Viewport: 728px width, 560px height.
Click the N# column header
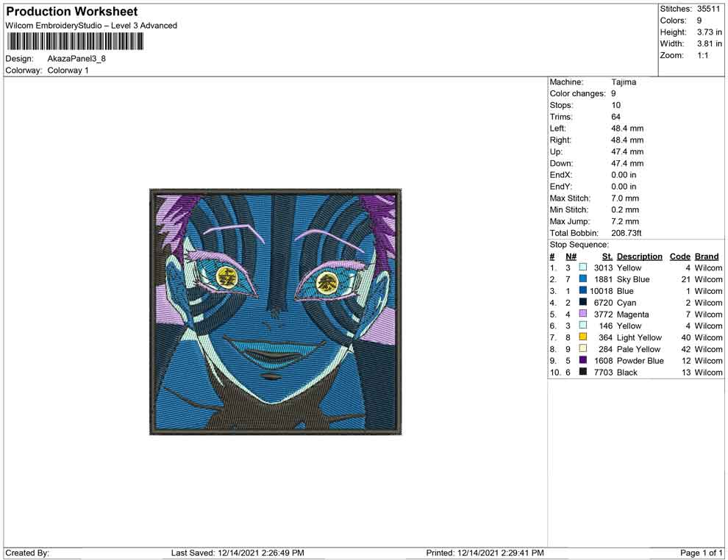click(571, 256)
